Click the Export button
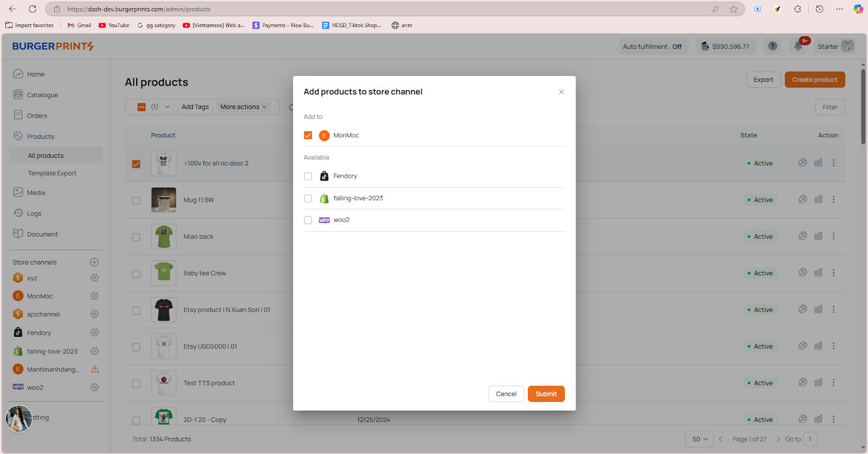868x454 pixels. point(763,80)
